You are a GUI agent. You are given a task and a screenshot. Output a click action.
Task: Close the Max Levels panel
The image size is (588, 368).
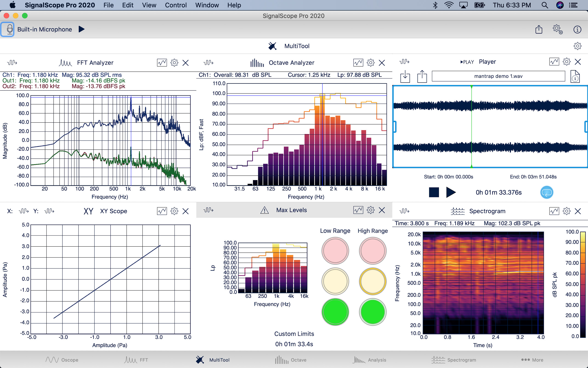click(x=382, y=210)
